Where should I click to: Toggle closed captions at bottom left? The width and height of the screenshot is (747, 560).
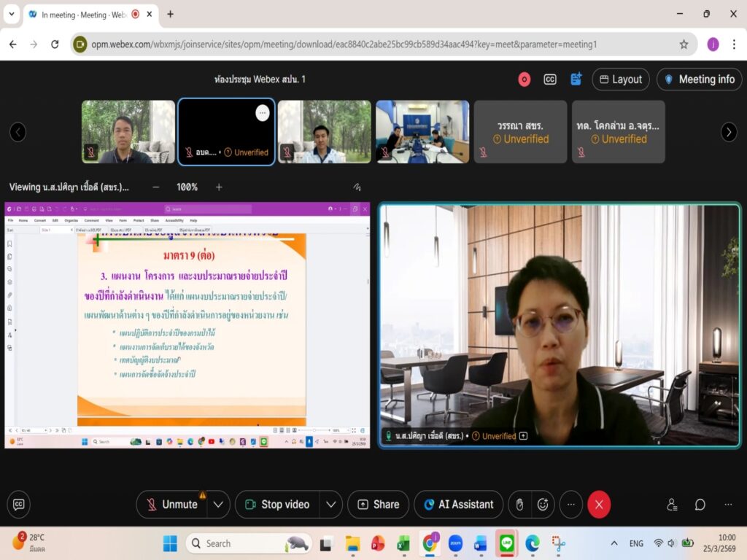tap(18, 505)
